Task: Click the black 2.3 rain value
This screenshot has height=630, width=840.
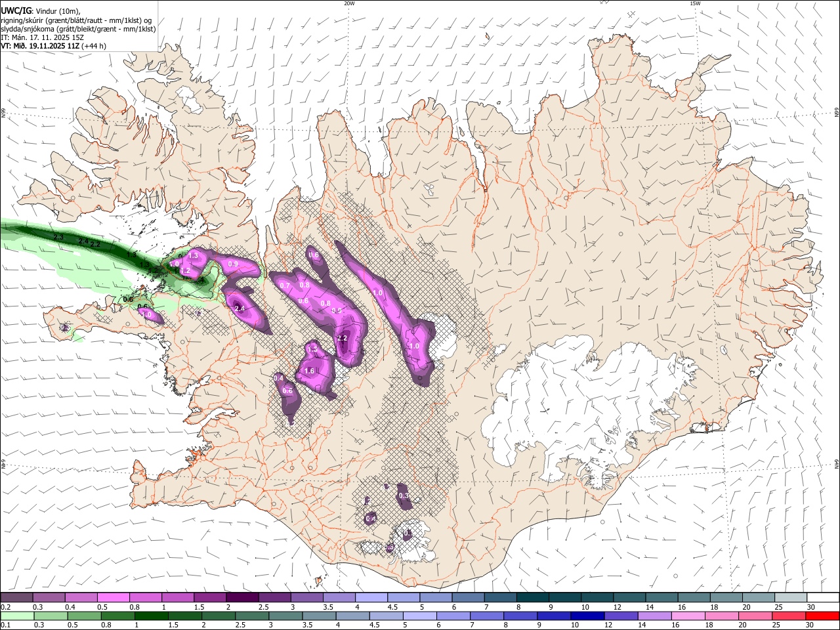Action: pos(58,237)
